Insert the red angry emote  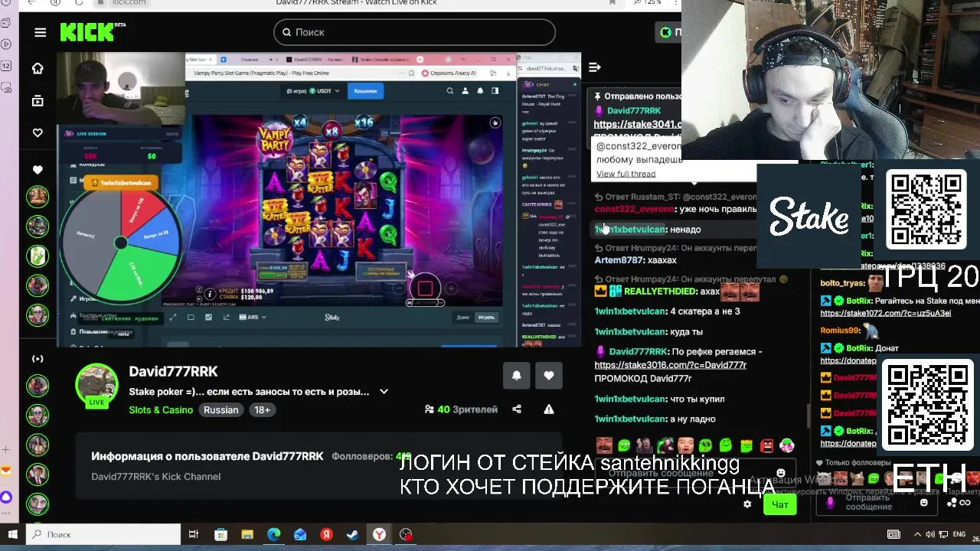766,445
